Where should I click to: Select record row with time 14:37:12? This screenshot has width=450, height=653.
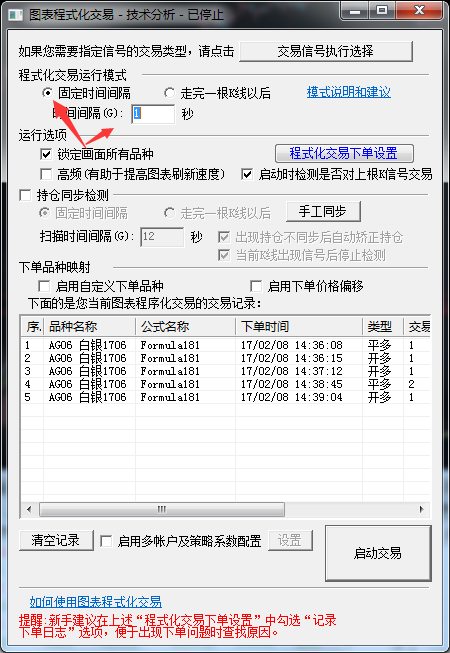click(226, 371)
